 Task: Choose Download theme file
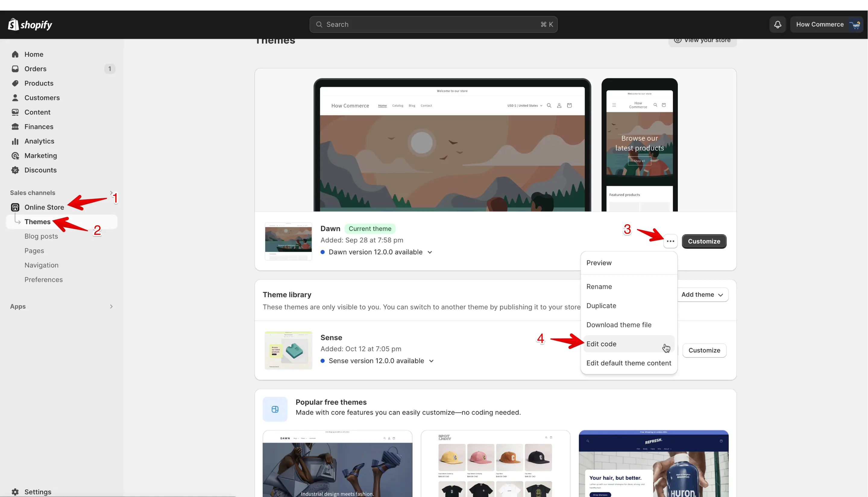point(629,325)
